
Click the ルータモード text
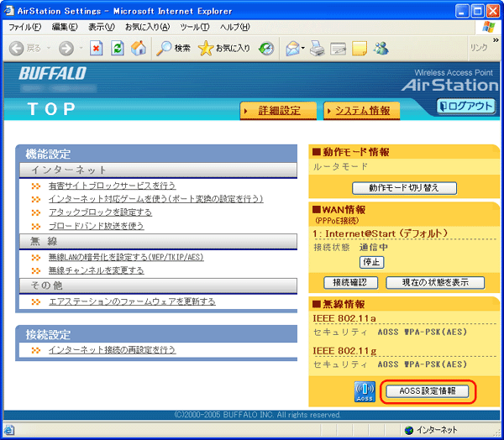pos(340,166)
